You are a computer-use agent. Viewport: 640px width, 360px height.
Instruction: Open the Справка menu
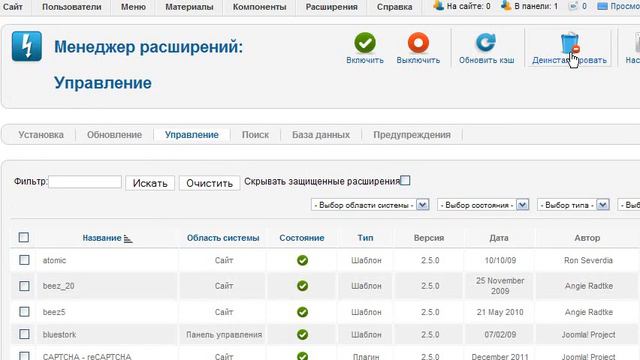[x=394, y=7]
